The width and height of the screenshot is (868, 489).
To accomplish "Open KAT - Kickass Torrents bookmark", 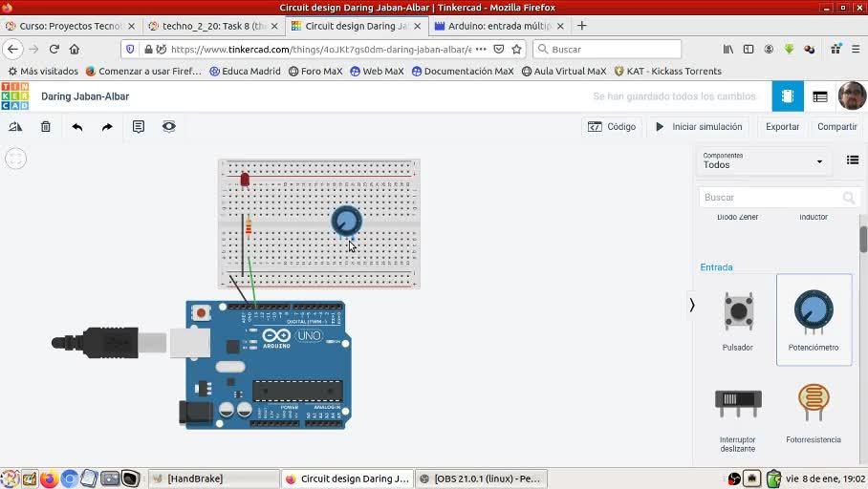I will [668, 71].
